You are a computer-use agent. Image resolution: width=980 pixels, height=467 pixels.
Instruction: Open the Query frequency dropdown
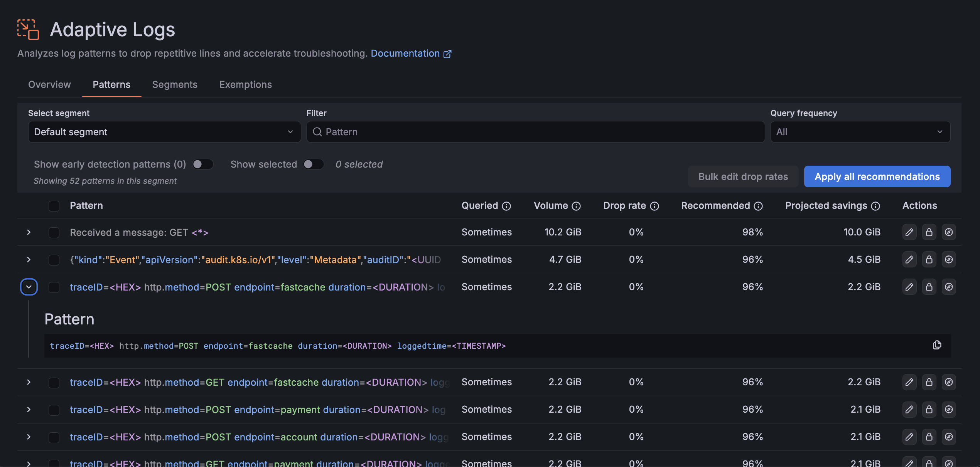pos(860,132)
